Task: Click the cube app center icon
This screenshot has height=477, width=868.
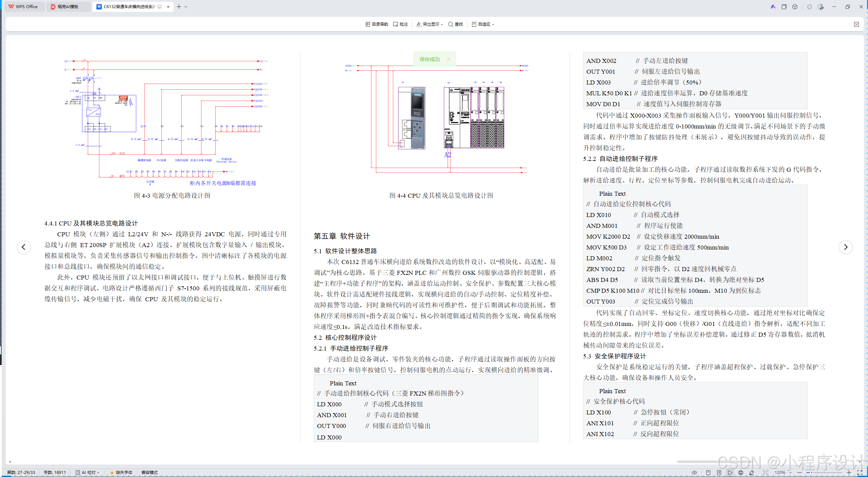Action: tap(795, 7)
